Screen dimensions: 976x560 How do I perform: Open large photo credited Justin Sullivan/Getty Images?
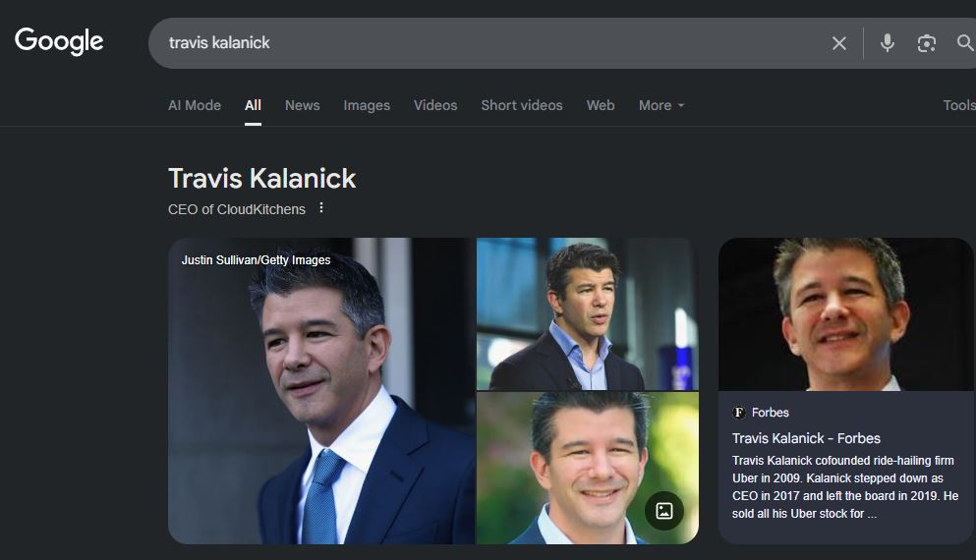(321, 391)
